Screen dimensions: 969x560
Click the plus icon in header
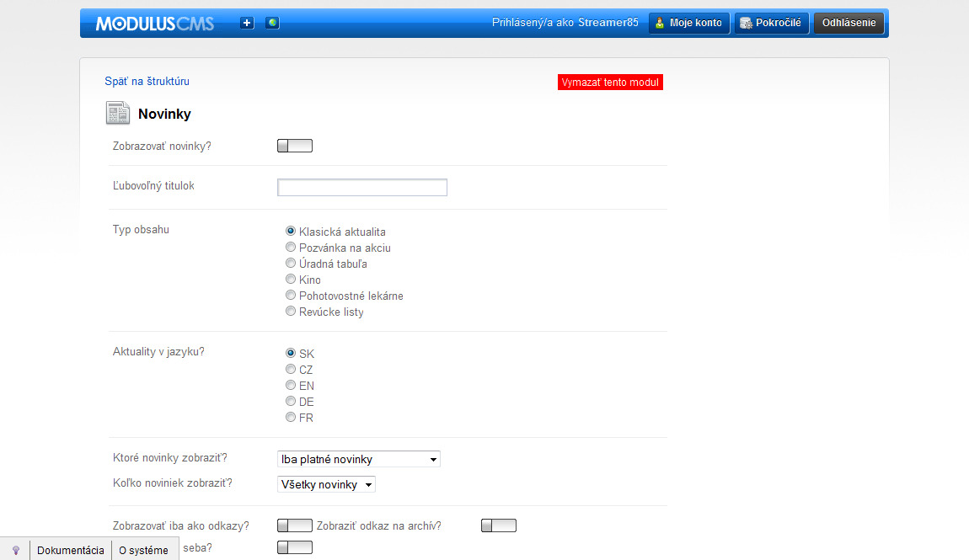[x=247, y=23]
